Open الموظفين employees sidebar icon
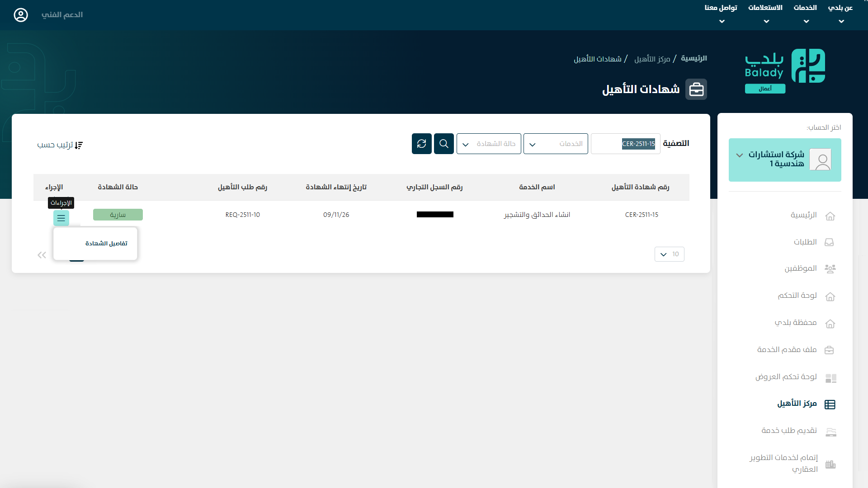The width and height of the screenshot is (868, 488). [830, 269]
